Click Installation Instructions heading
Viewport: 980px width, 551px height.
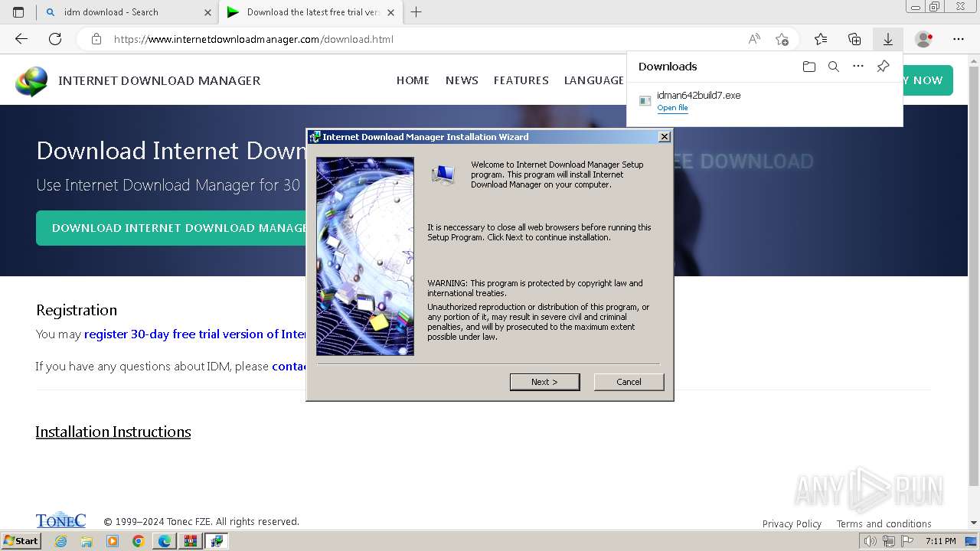[113, 432]
